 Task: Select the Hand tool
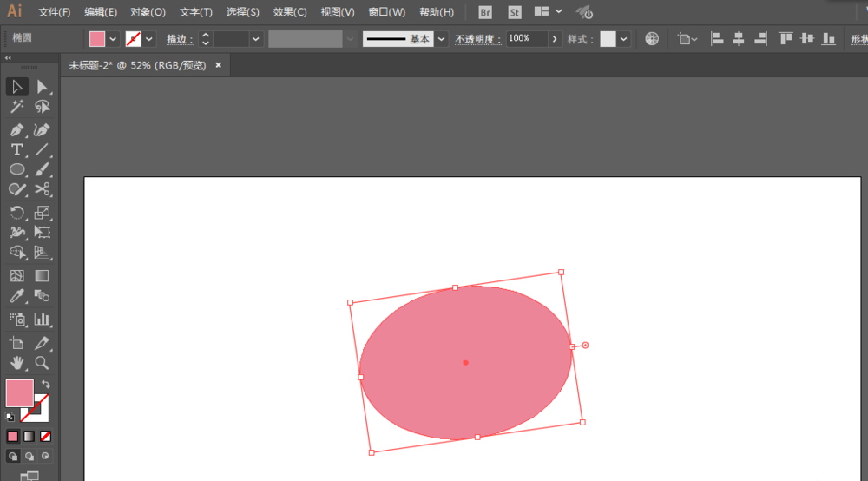16,363
